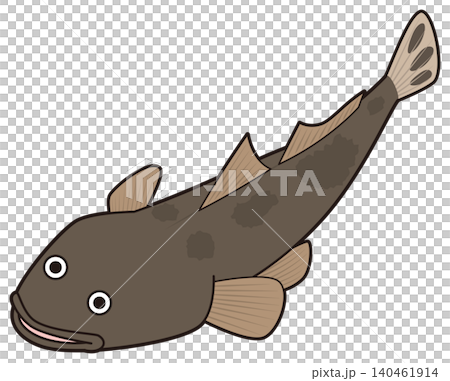
Task: Click the dark spot behind the head
Action: click(x=200, y=246)
